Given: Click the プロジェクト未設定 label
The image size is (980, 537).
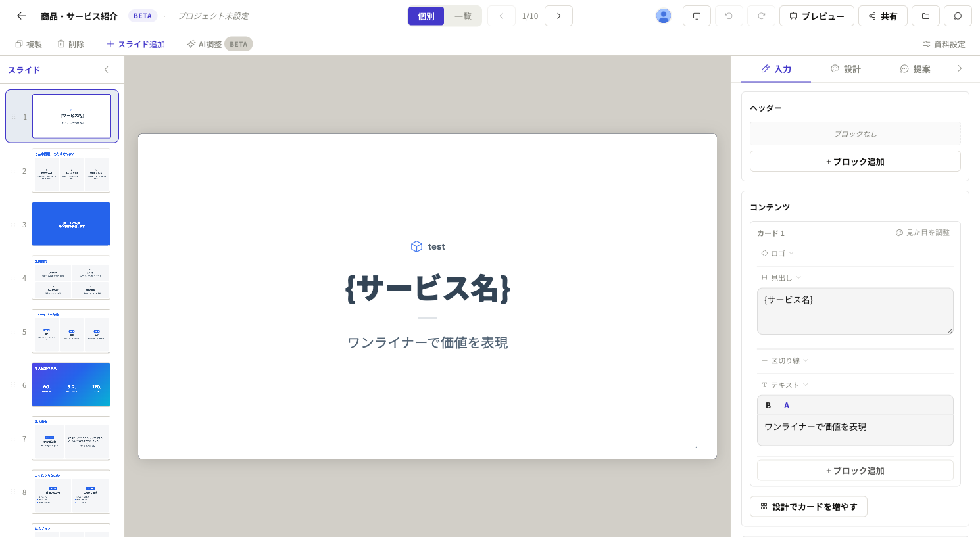Looking at the screenshot, I should (213, 16).
